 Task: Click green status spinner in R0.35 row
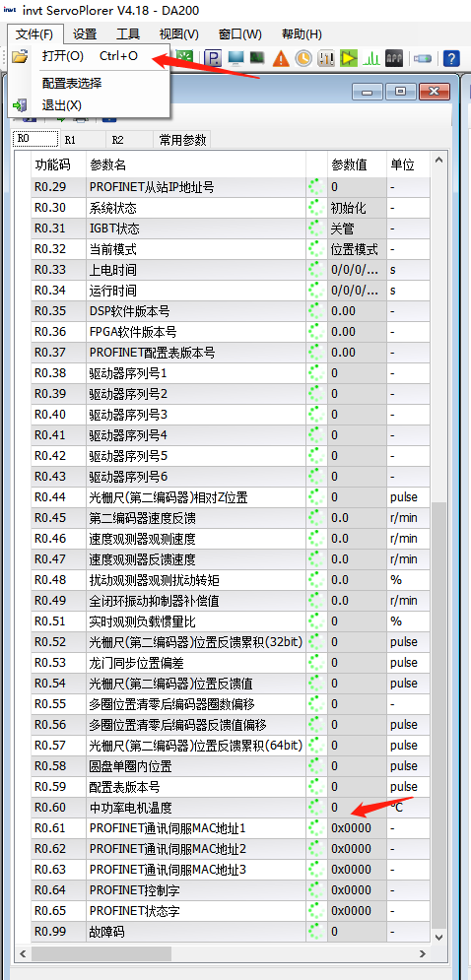click(316, 311)
